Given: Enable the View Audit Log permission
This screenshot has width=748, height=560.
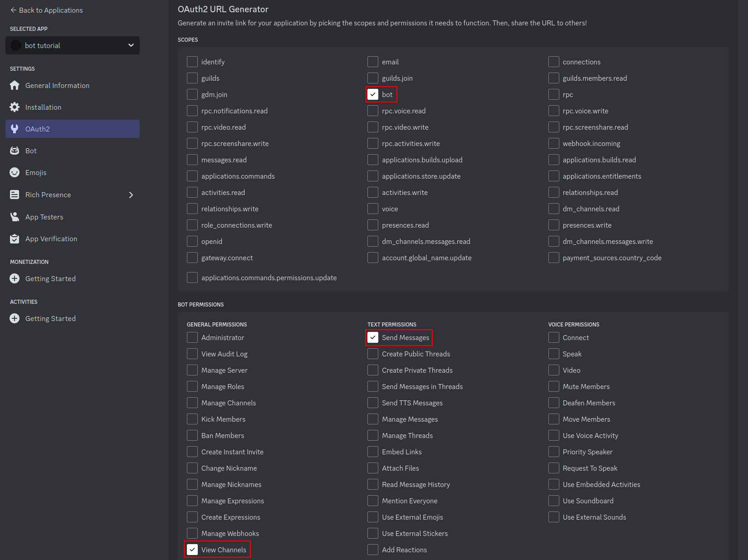Looking at the screenshot, I should tap(192, 354).
